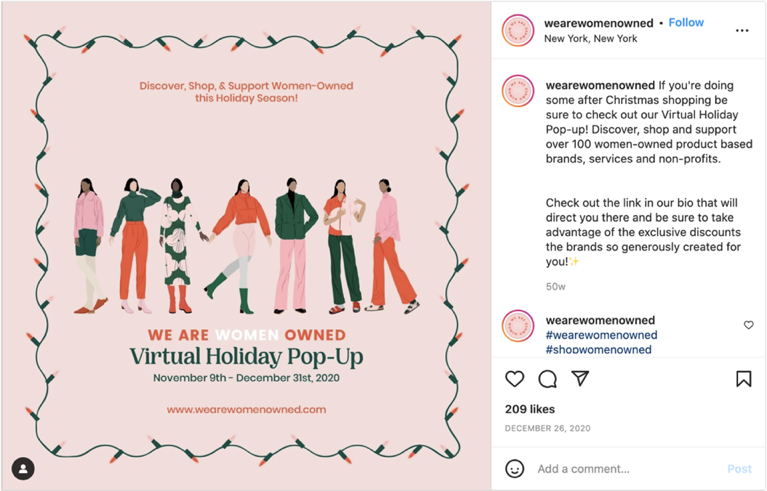Like the hashtag comment with small heart
This screenshot has height=491, width=767.
tap(748, 325)
